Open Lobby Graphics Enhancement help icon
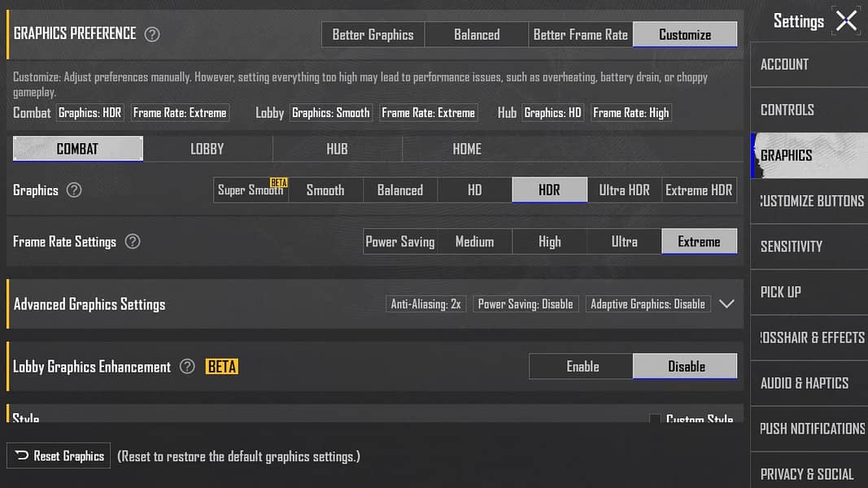The height and width of the screenshot is (488, 868). pyautogui.click(x=187, y=366)
